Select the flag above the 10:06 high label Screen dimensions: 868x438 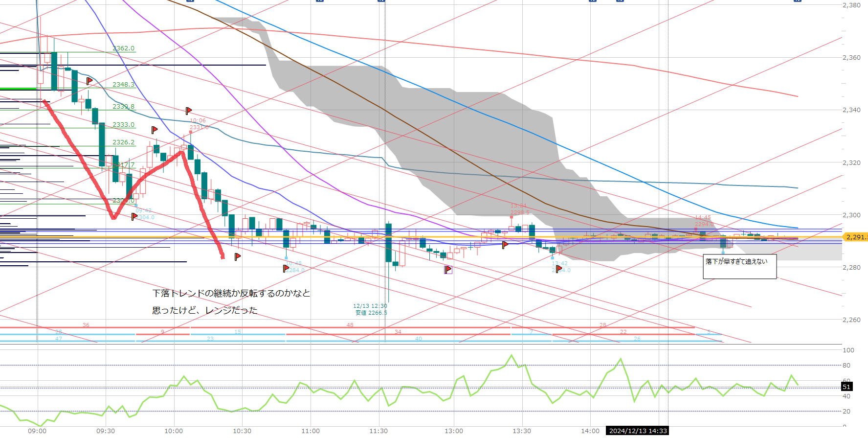point(188,111)
